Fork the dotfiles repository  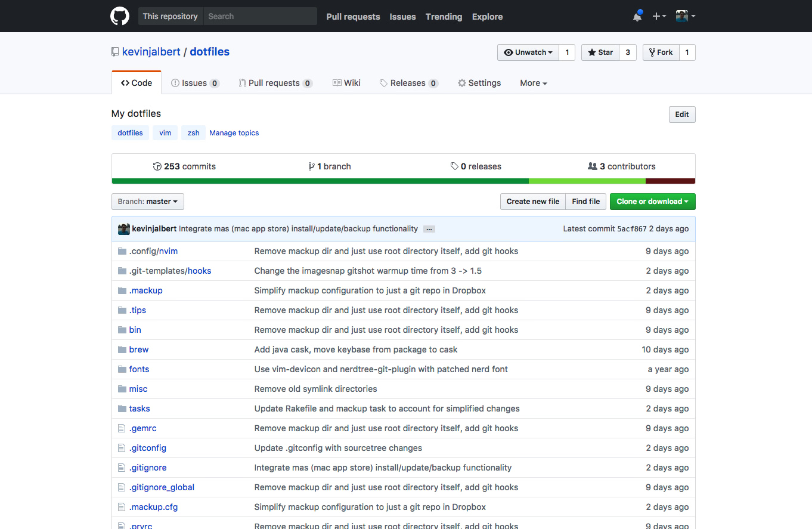point(661,52)
